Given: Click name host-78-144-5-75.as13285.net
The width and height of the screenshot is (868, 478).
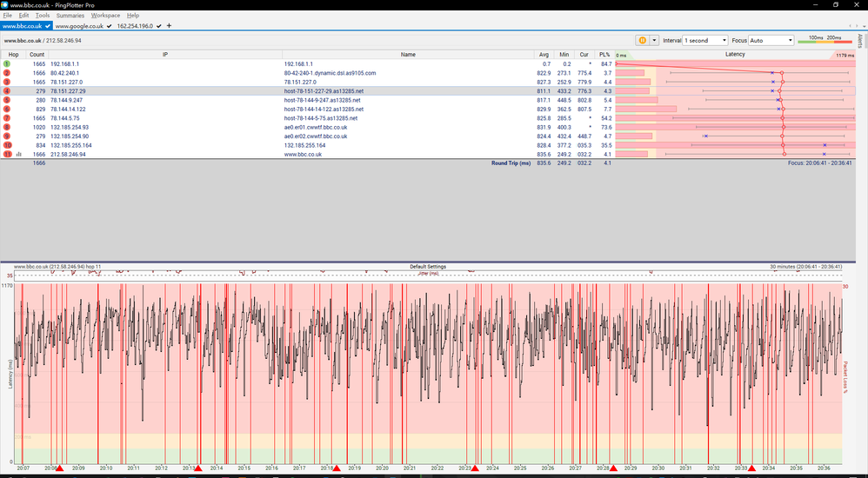Looking at the screenshot, I should 321,118.
